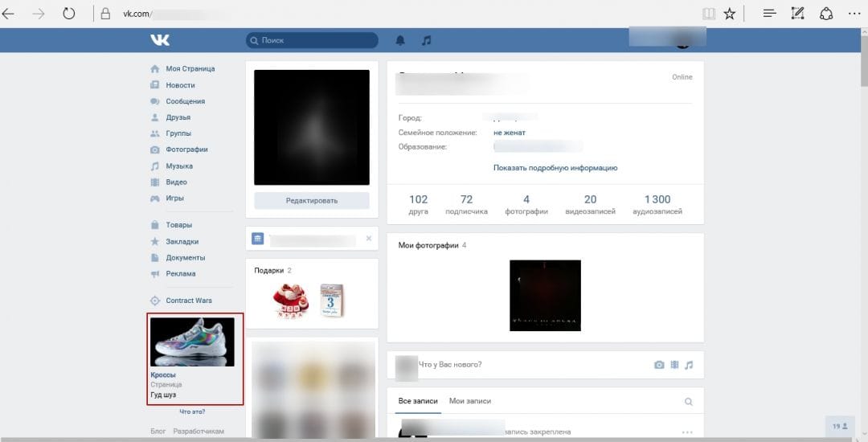The height and width of the screenshot is (442, 868).
Task: Attach audio via music icon in post box
Action: click(x=688, y=365)
